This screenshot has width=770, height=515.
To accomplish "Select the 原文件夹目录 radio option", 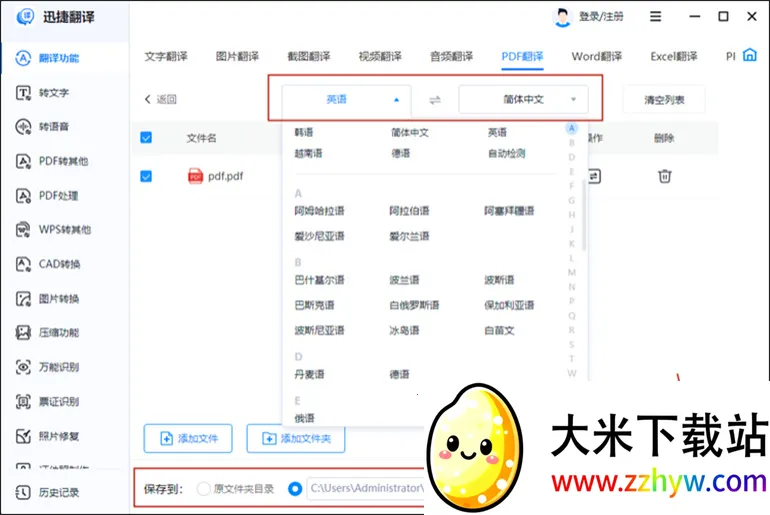I will (x=204, y=489).
